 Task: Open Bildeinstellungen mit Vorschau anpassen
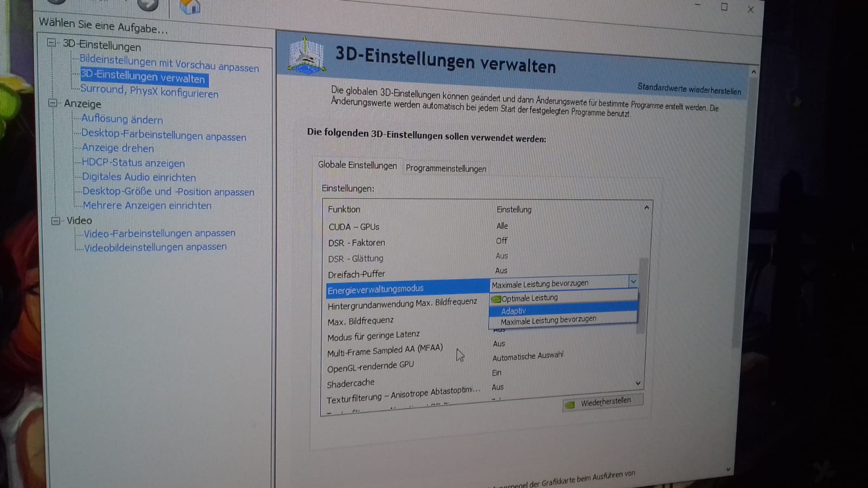click(x=169, y=63)
